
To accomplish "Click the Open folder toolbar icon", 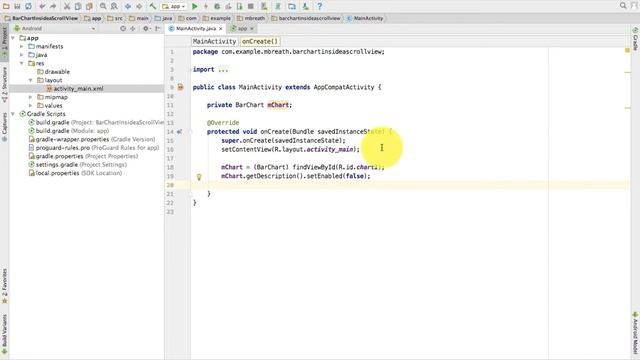I will point(6,6).
